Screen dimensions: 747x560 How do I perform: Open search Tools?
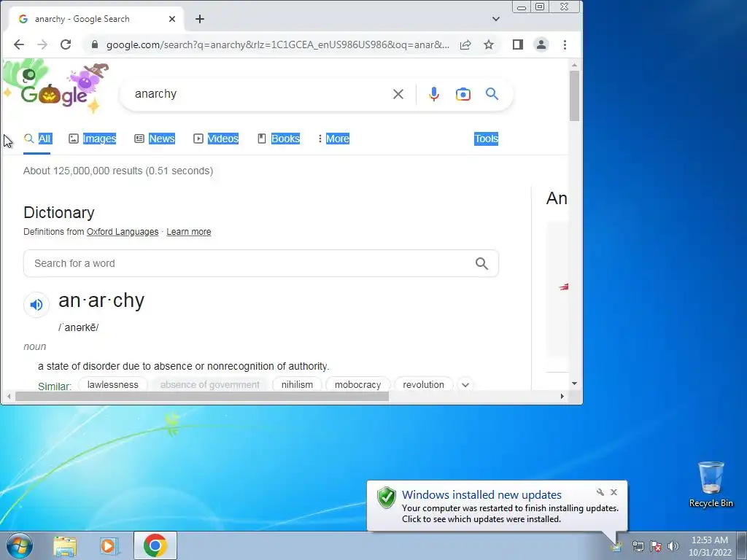coord(486,139)
